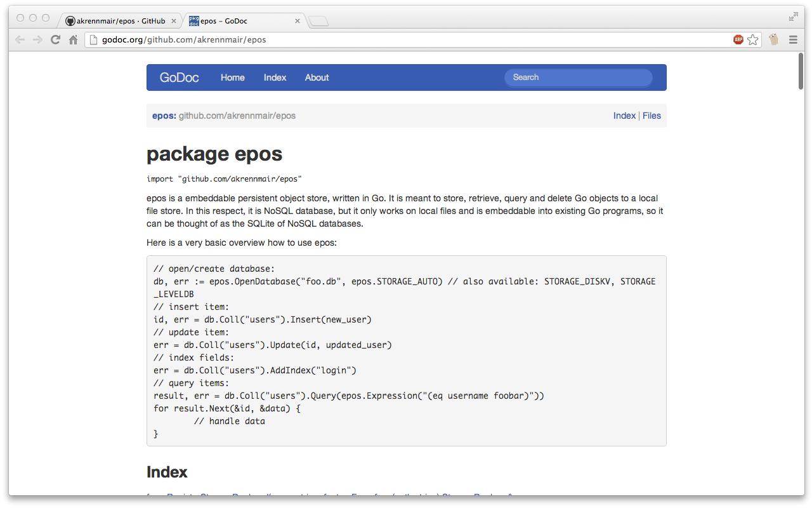Viewport: 812px width, 508px height.
Task: Reload the current page
Action: point(55,40)
